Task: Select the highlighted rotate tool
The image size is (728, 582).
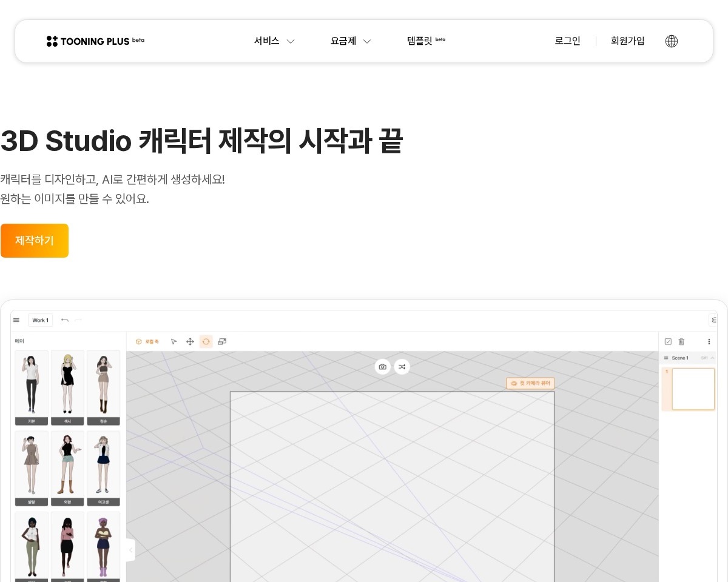Action: (206, 342)
